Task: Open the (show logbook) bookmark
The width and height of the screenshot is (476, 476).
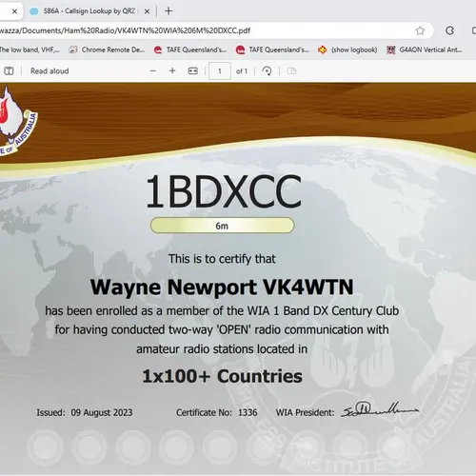Action: tap(347, 50)
